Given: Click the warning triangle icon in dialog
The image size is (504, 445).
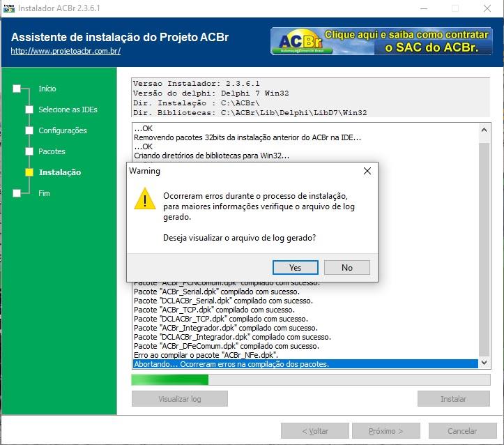Looking at the screenshot, I should pos(145,199).
